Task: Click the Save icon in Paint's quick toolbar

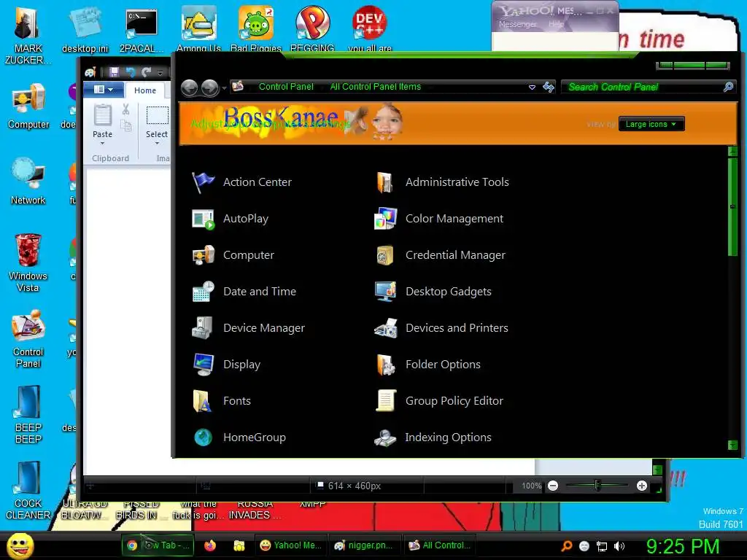Action: pyautogui.click(x=114, y=72)
